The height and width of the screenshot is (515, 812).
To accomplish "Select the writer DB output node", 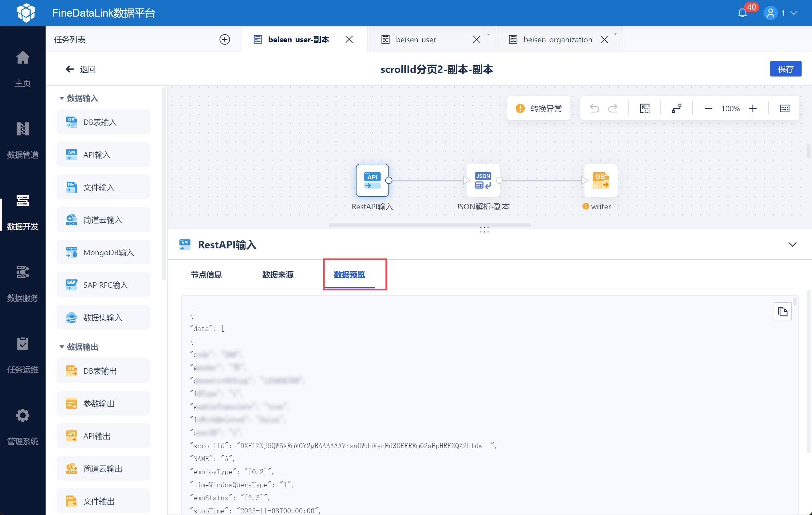I will click(600, 180).
